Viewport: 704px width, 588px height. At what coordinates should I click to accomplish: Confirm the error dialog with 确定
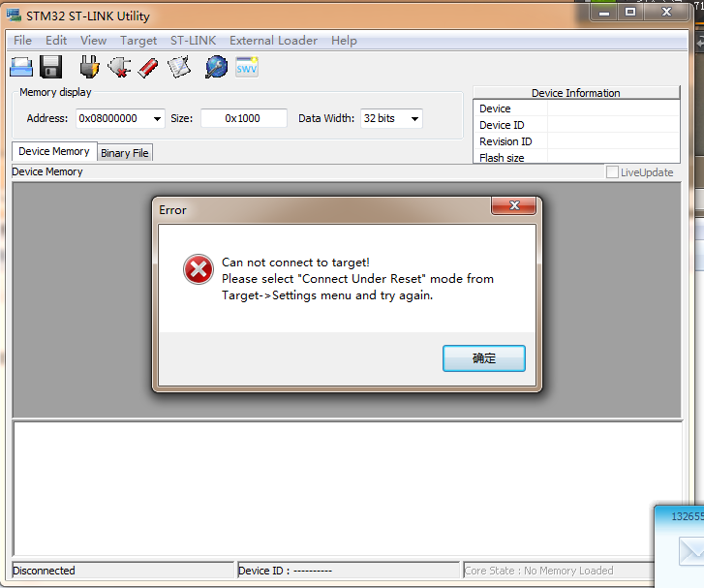484,358
